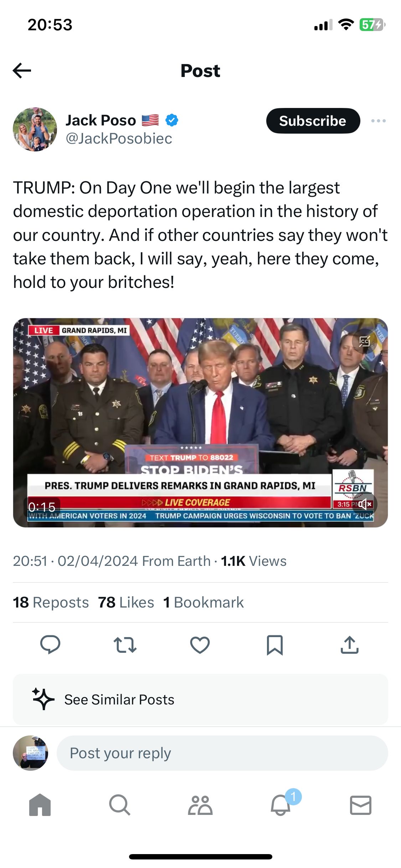Unmute the video with speaker icon
401x868 pixels.
[x=365, y=504]
